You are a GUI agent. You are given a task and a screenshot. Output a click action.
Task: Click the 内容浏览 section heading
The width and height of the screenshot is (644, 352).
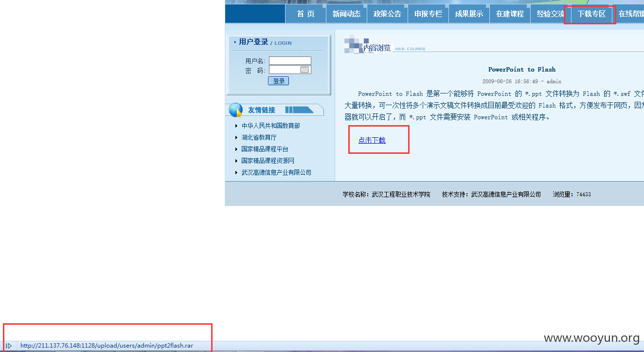(x=377, y=48)
